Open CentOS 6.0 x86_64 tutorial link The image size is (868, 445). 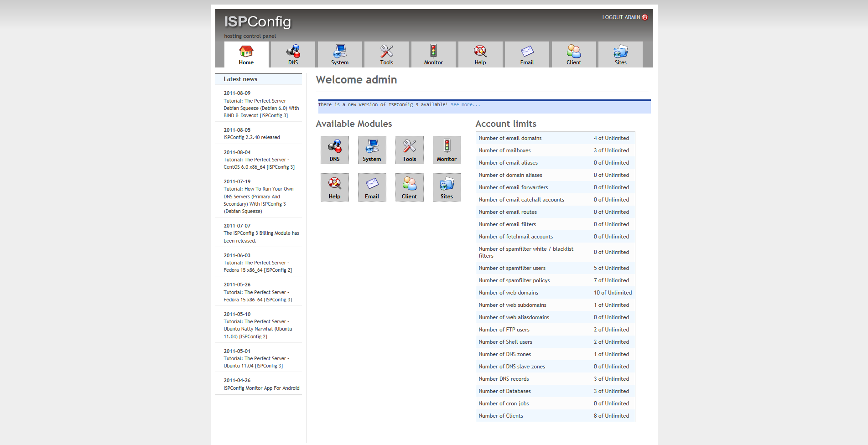[259, 163]
